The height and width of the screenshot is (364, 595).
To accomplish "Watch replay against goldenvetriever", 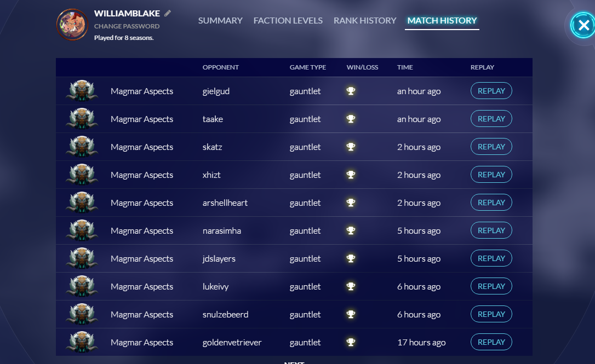I will 491,343.
